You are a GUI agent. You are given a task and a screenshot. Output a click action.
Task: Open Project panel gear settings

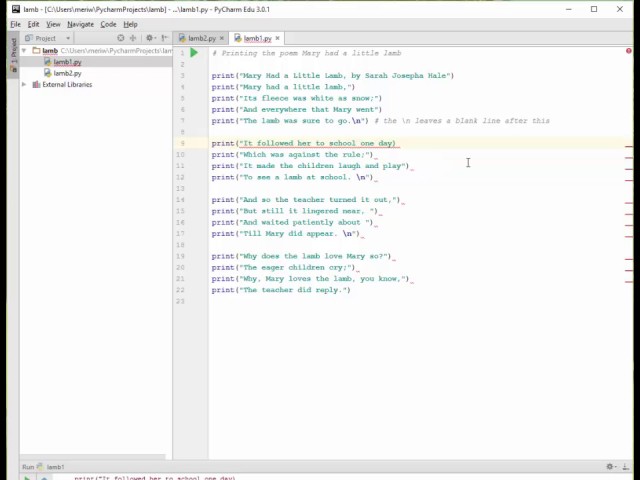click(x=150, y=38)
